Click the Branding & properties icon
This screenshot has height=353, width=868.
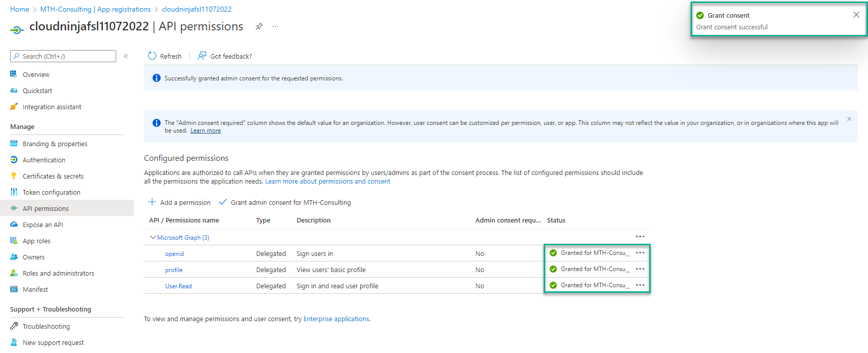(x=14, y=144)
